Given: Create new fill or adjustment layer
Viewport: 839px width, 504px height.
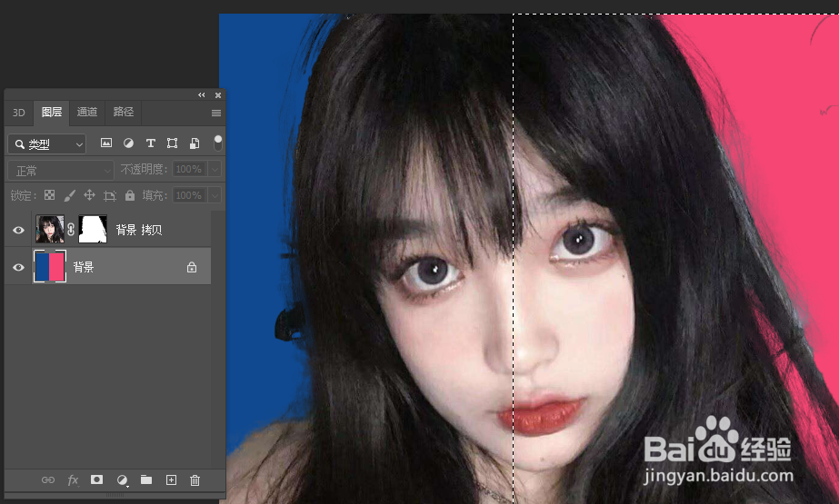Looking at the screenshot, I should (x=122, y=480).
